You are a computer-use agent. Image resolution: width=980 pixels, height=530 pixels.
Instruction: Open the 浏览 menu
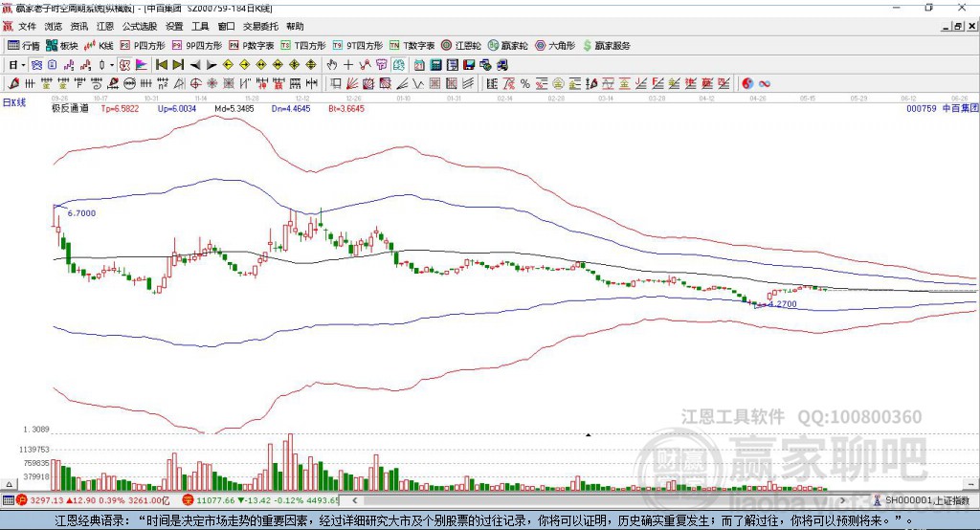pos(54,26)
